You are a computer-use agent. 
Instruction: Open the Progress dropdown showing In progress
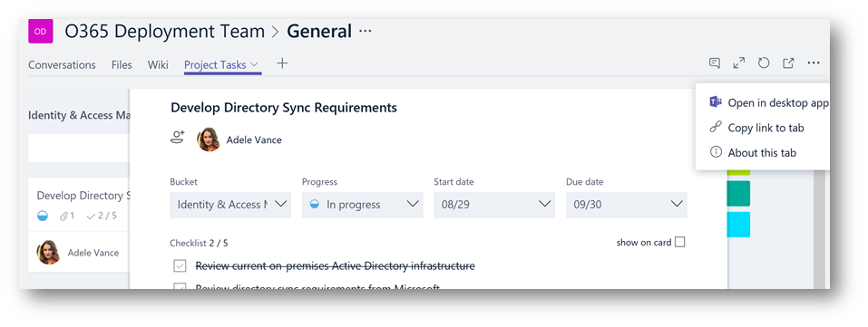coord(362,205)
